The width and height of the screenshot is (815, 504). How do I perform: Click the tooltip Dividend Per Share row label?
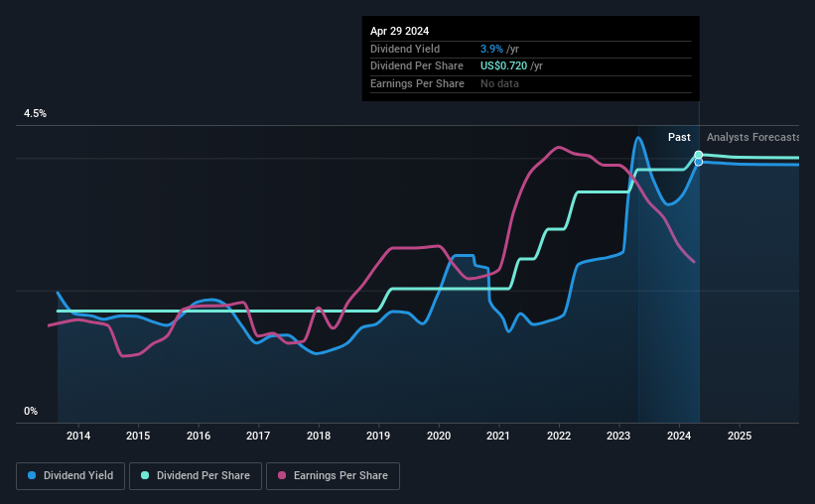416,66
